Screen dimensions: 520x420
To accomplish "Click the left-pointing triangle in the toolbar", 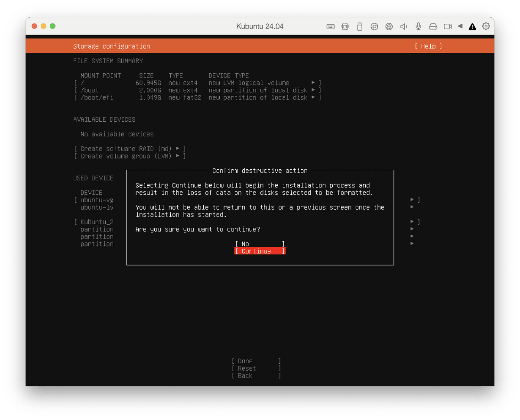I will coord(460,26).
